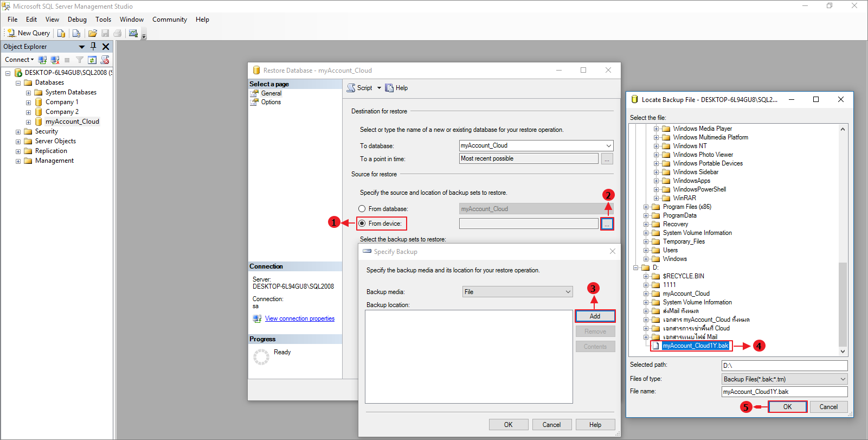Open the View menu
Viewport: 868px width, 440px height.
(52, 20)
